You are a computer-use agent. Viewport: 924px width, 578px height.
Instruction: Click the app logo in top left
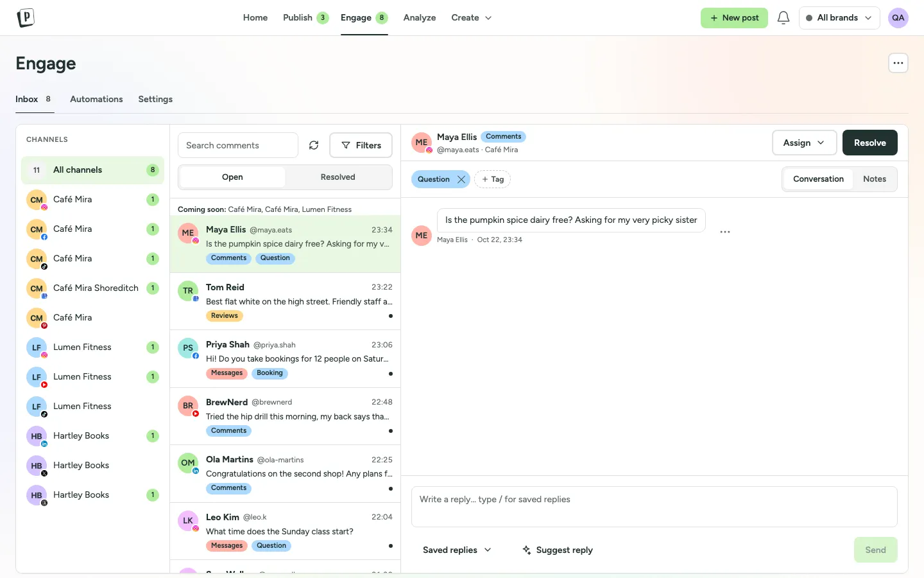click(25, 17)
